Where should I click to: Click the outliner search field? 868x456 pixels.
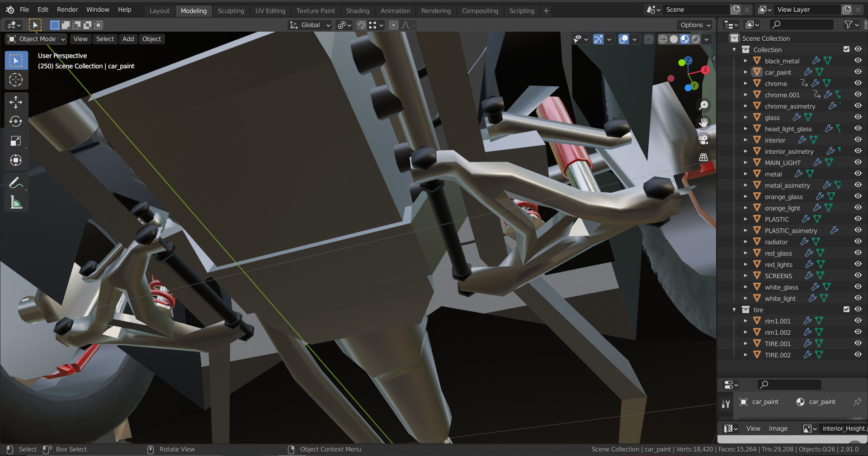click(x=801, y=25)
